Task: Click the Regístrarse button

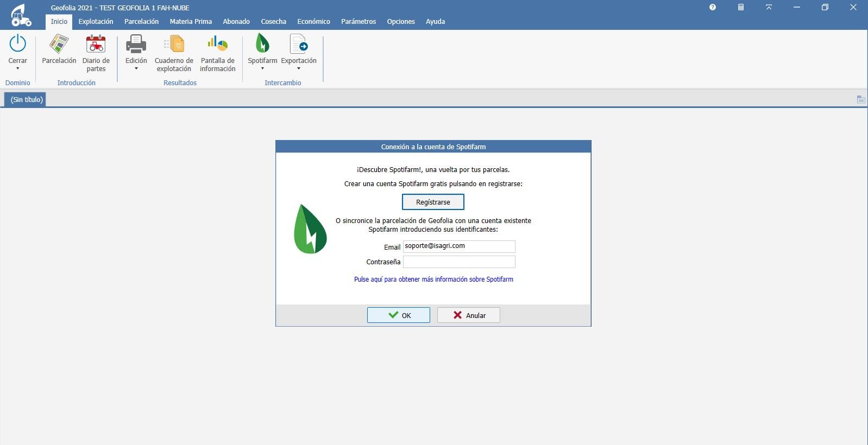Action: pyautogui.click(x=433, y=202)
